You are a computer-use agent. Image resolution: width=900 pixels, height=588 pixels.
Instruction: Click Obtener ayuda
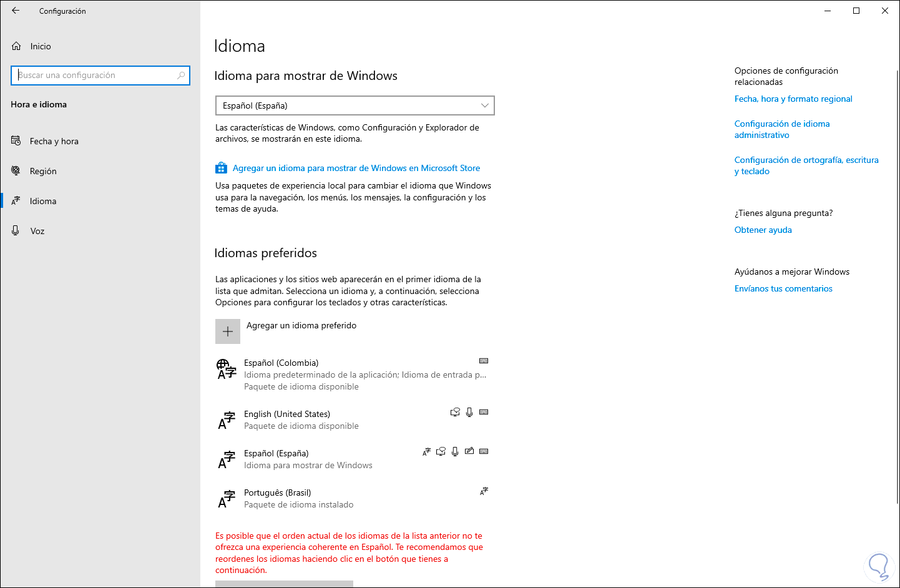point(763,230)
